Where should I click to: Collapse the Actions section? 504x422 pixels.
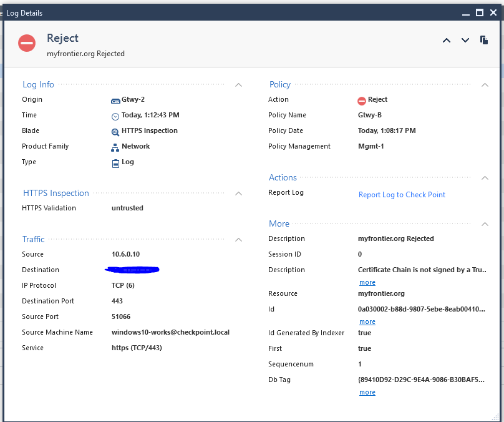tap(485, 177)
